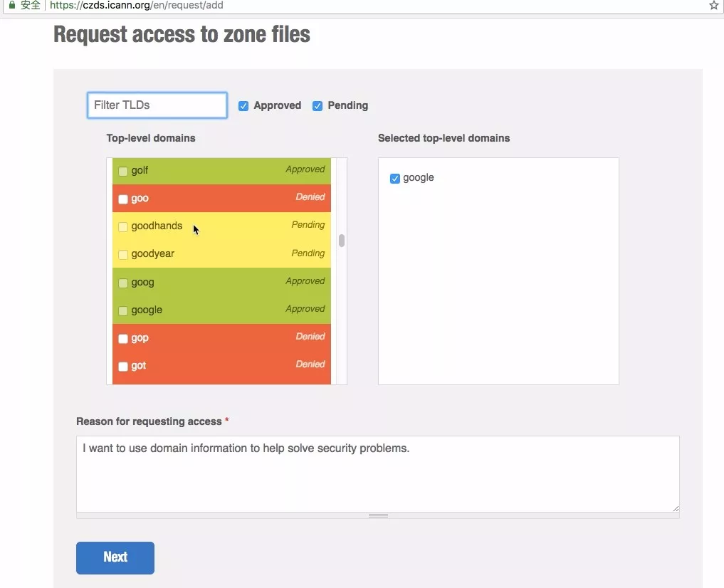This screenshot has width=724, height=588.
Task: Check the goodyear domain checkbox
Action: coord(123,255)
